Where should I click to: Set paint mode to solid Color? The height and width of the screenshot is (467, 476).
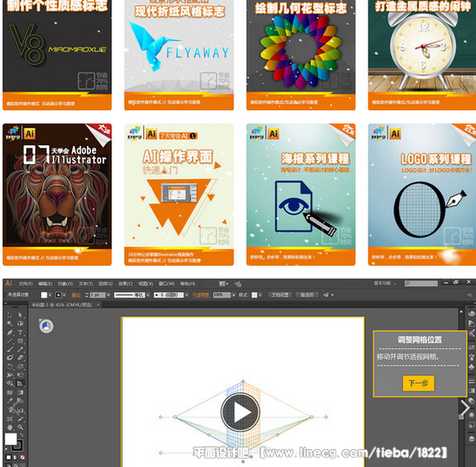pos(8,458)
